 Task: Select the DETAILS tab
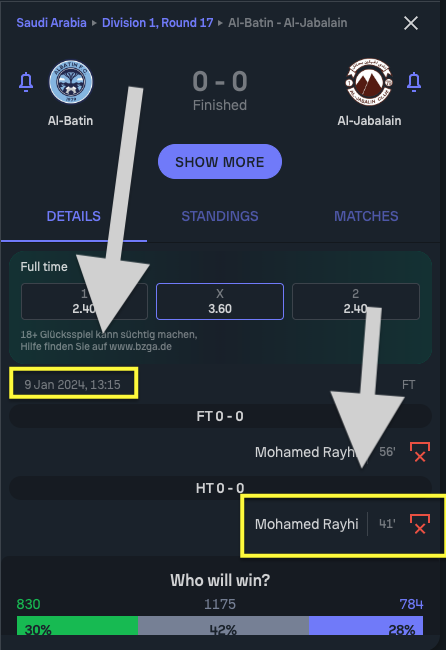tap(74, 216)
